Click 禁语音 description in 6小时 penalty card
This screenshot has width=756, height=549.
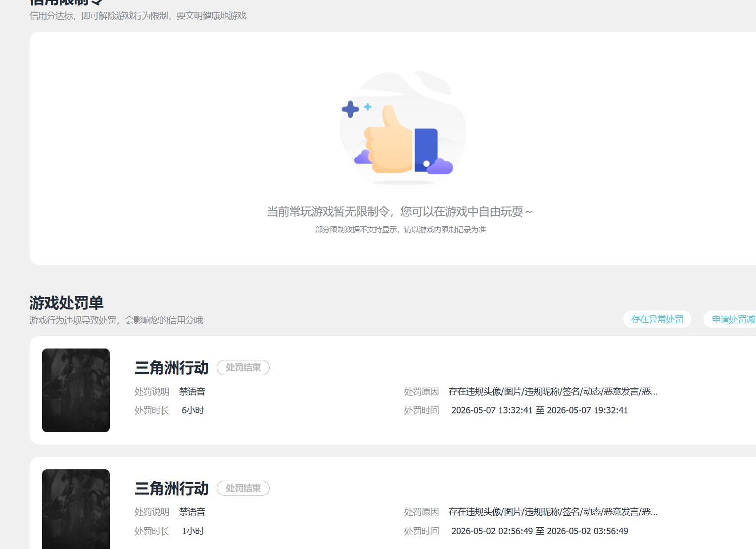[x=192, y=392]
